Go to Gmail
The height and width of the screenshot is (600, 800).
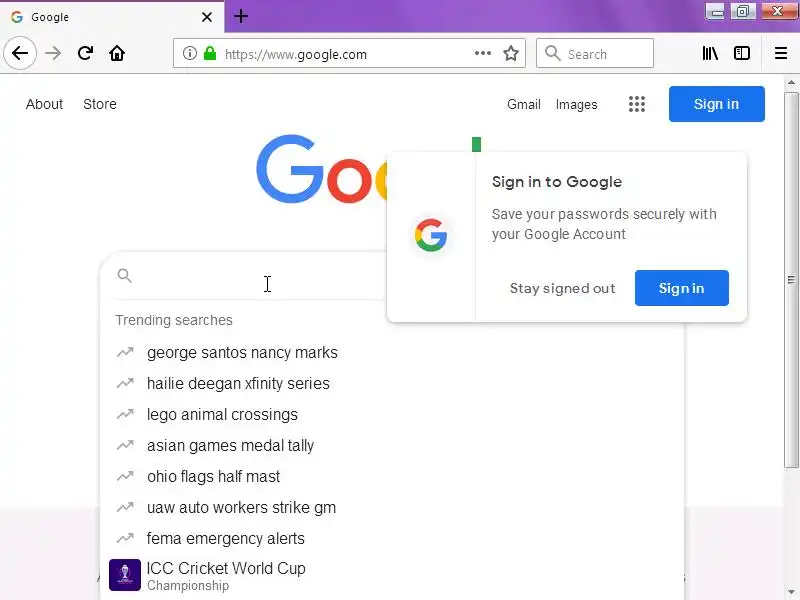(523, 104)
